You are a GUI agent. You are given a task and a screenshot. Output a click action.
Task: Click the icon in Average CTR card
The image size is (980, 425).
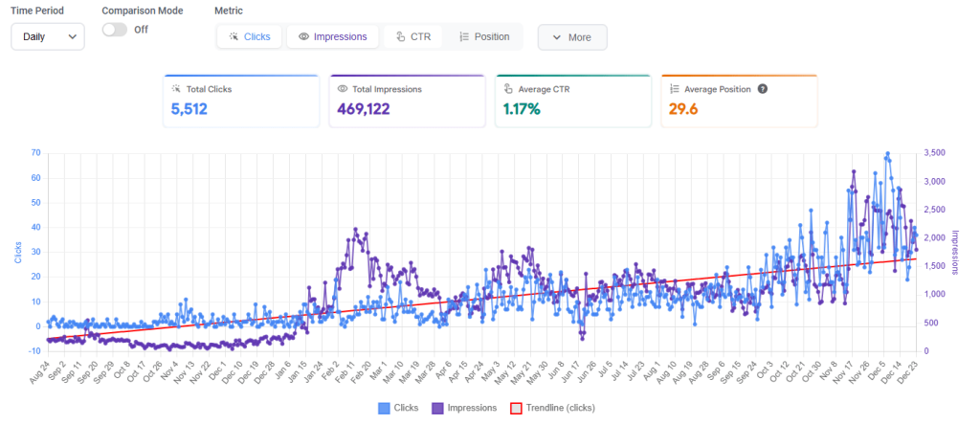click(x=509, y=89)
